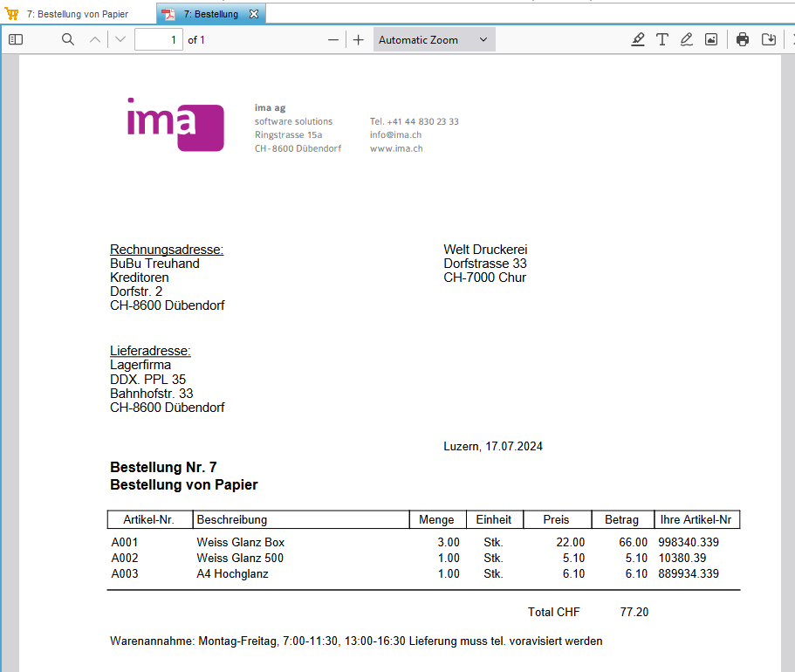The width and height of the screenshot is (795, 672).
Task: Click 'DDX. PPL 35' line
Action: pos(148,380)
